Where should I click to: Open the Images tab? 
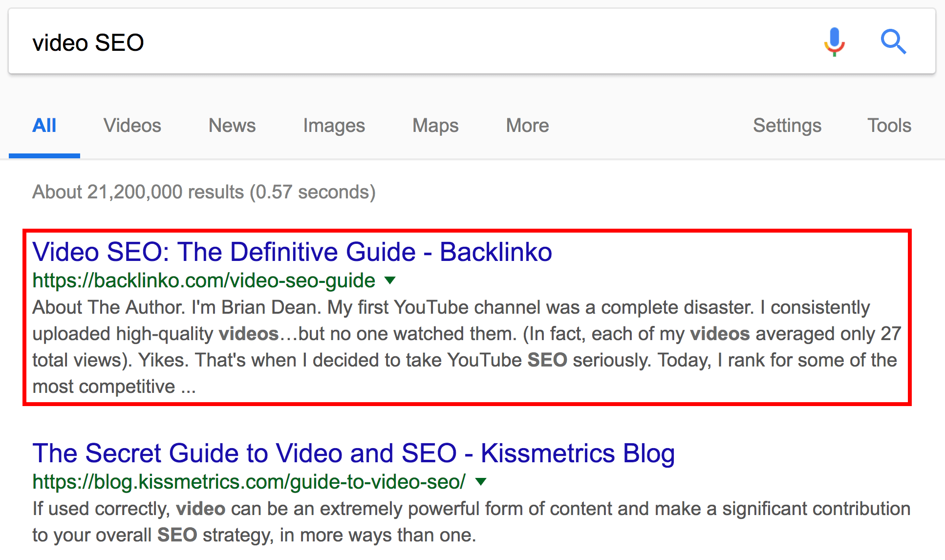[x=334, y=126]
